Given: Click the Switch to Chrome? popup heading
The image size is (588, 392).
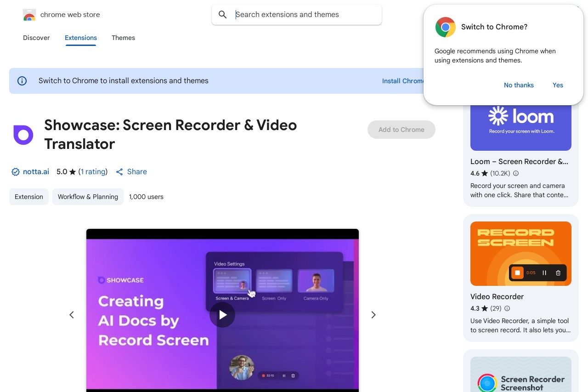Looking at the screenshot, I should [494, 27].
